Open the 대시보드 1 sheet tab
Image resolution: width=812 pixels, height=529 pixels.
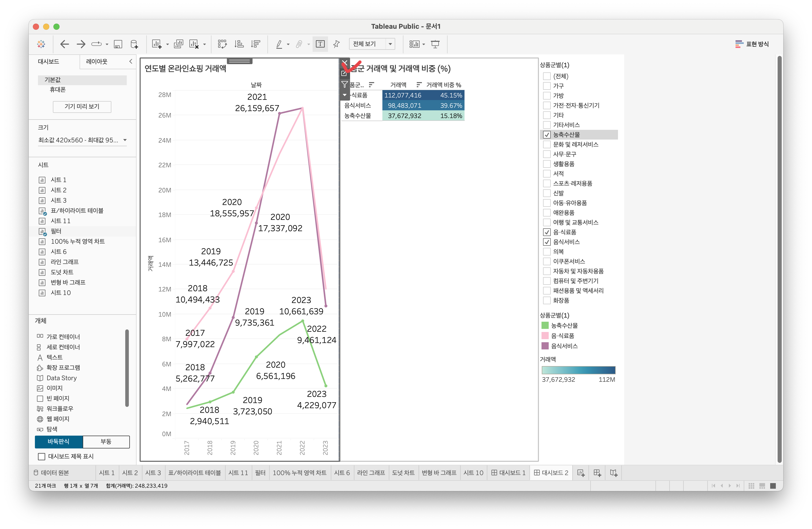[508, 473]
